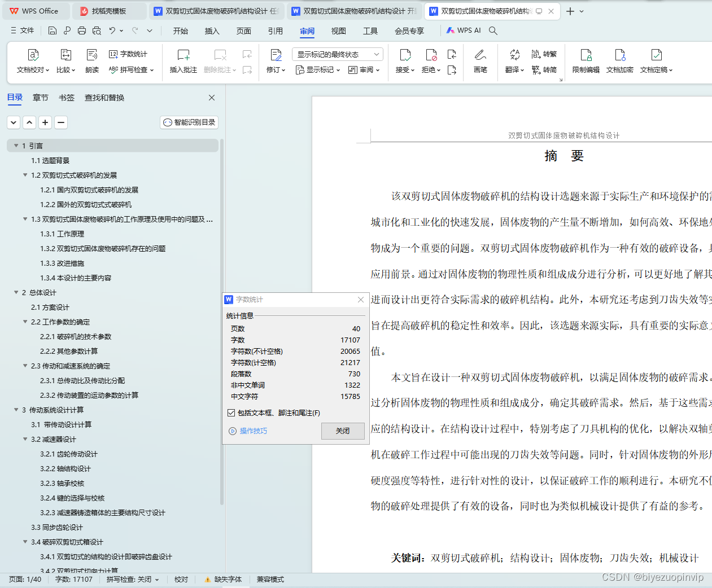Screen dimensions: 712x588
Task: Toggle 包括文本框、脚注和尾注 checkbox
Action: point(231,413)
